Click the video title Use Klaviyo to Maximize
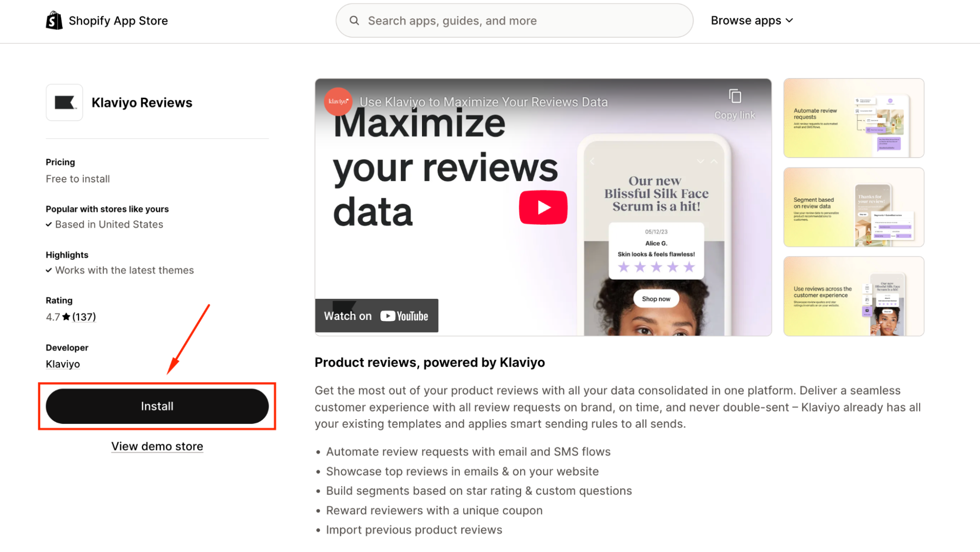The width and height of the screenshot is (980, 552). 483,102
